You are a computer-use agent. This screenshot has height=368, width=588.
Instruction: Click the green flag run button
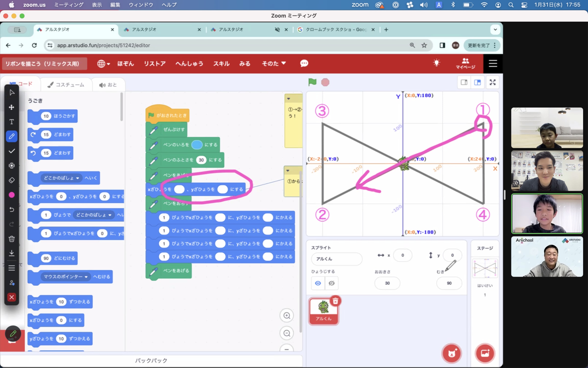pos(312,82)
